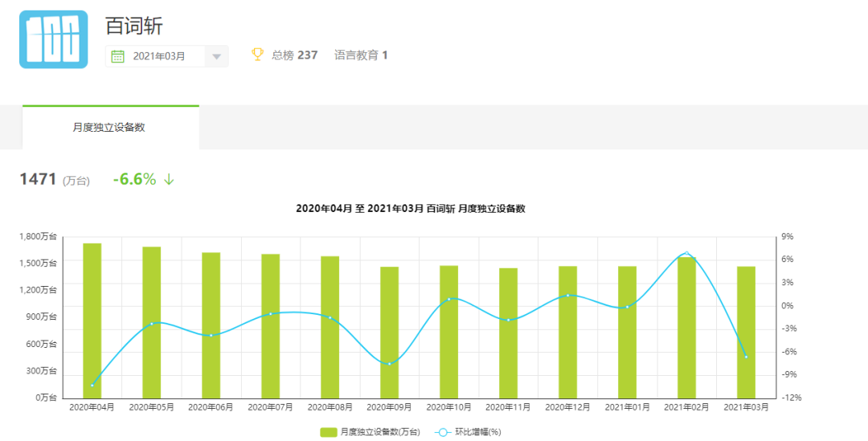Click the 0万台 axis label
Image resolution: width=868 pixels, height=441 pixels.
[x=46, y=398]
